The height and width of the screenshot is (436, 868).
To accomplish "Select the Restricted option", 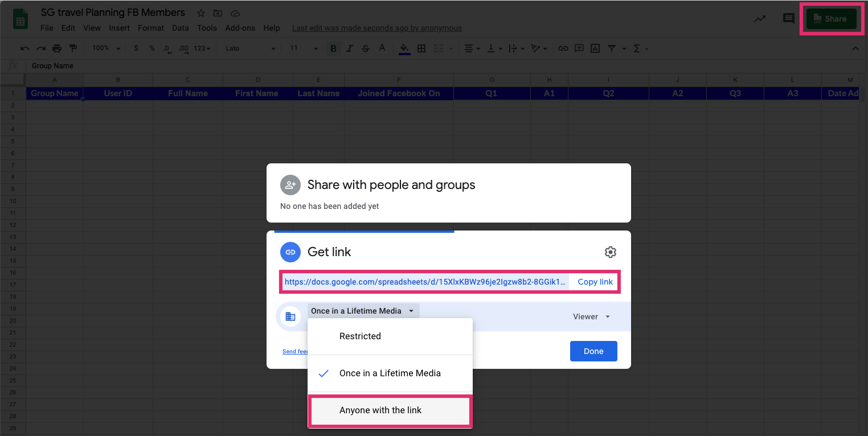I will (x=390, y=336).
